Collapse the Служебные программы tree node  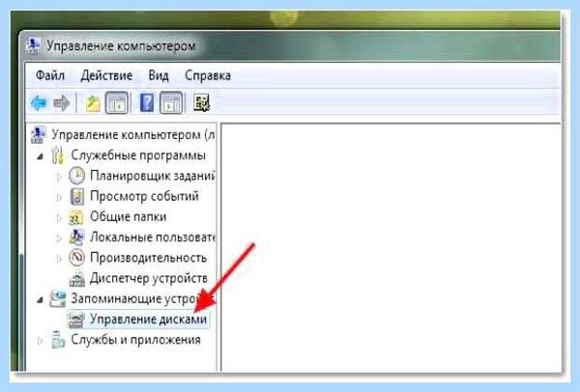click(x=40, y=156)
